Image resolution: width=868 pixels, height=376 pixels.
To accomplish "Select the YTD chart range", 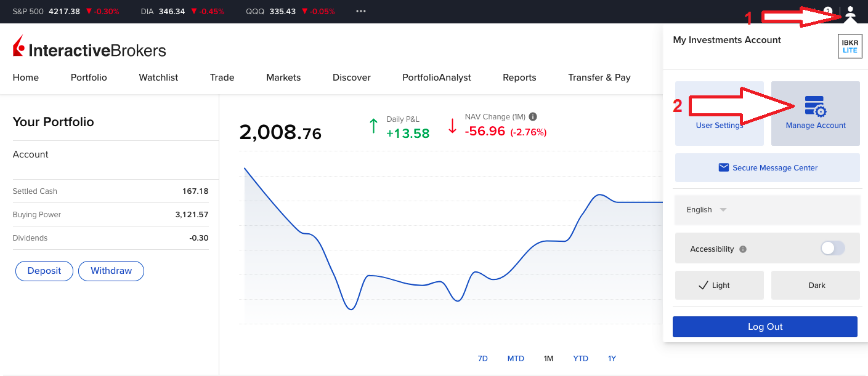I will [x=580, y=359].
